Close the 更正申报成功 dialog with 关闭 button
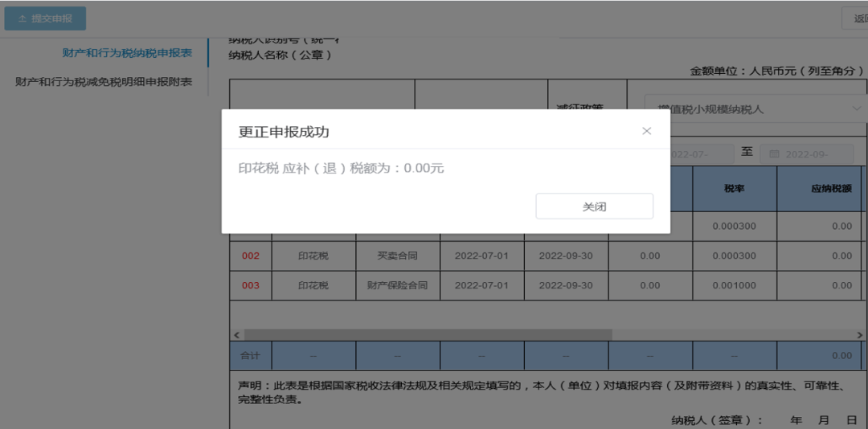The height and width of the screenshot is (429, 868). [594, 206]
